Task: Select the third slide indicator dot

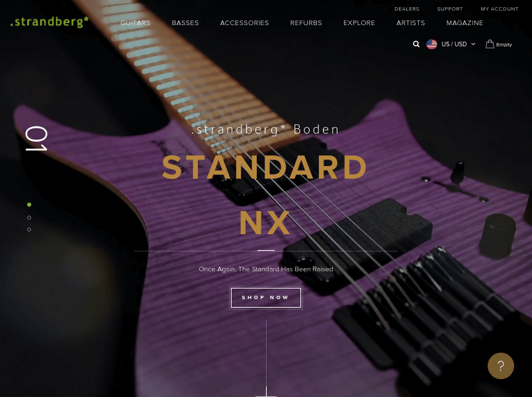Action: (29, 230)
